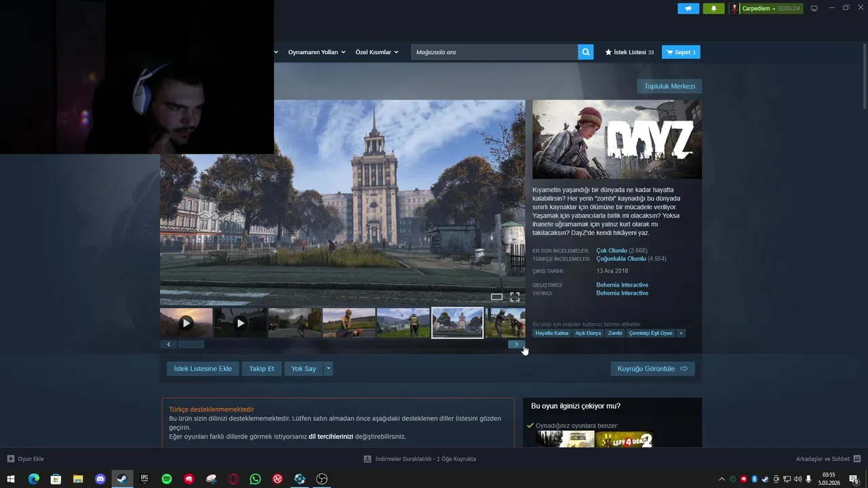Expand the Oynamanın Yolları menu

317,52
